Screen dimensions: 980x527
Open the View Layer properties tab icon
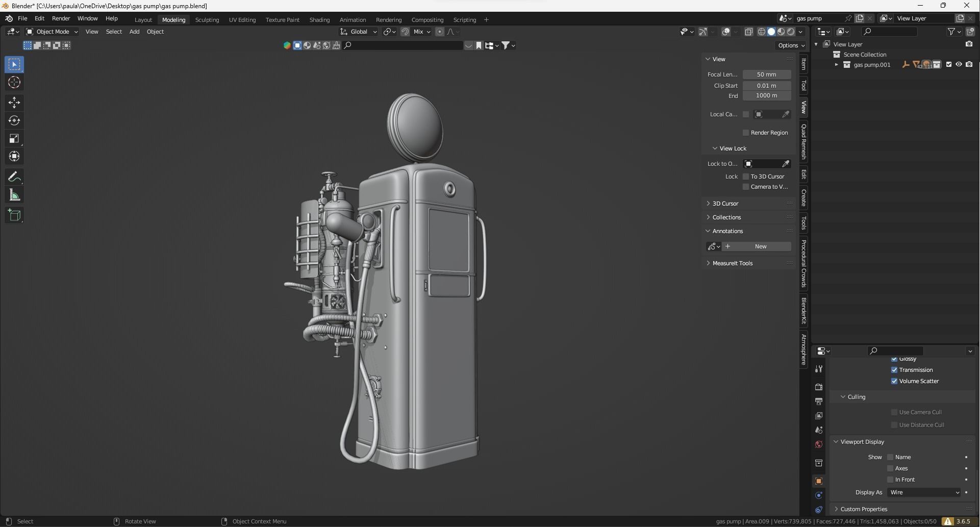coord(819,416)
